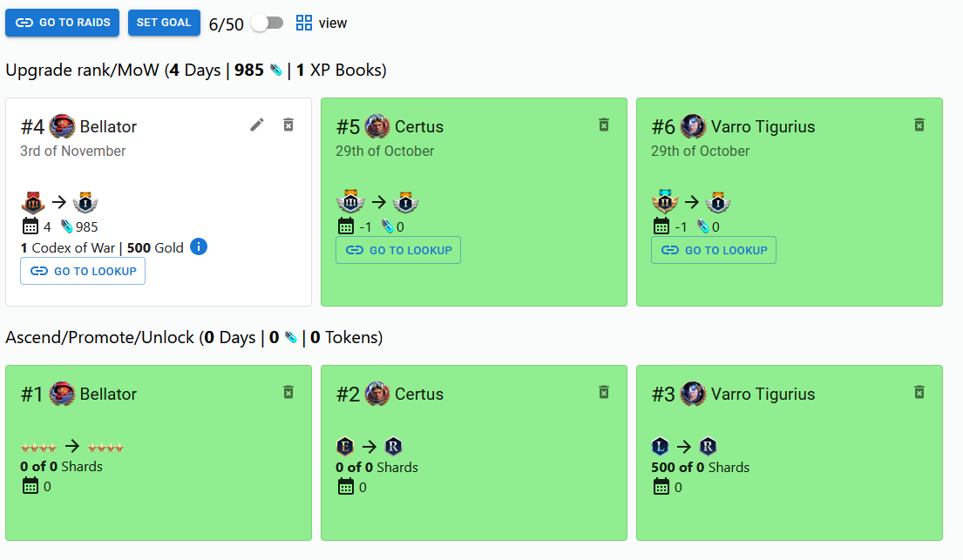
Task: Delete the #3 Varro Tigurius goal
Action: pyautogui.click(x=919, y=393)
